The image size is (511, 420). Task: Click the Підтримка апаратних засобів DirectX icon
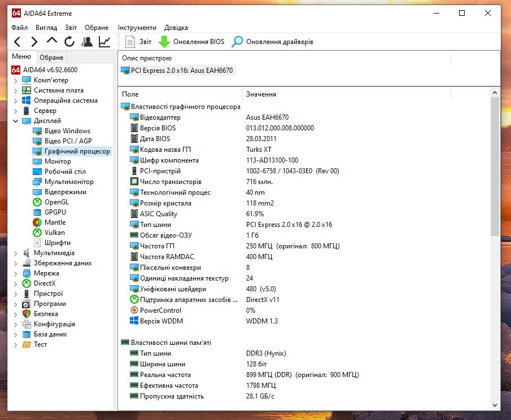tap(134, 299)
